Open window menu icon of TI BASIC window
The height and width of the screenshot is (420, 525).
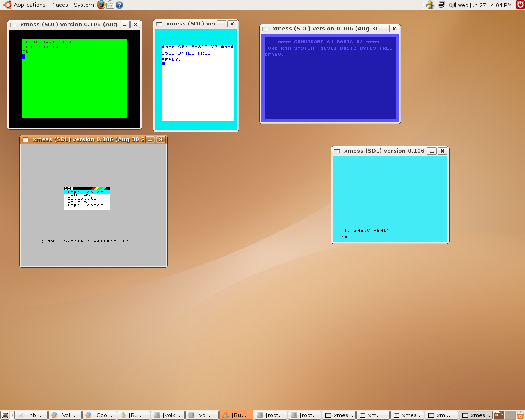coord(337,151)
